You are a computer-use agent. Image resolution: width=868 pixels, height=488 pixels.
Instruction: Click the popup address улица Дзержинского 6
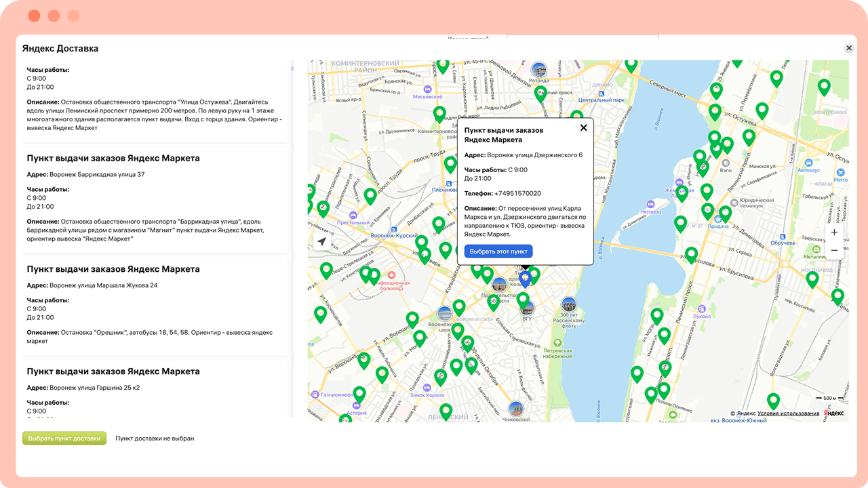[534, 155]
